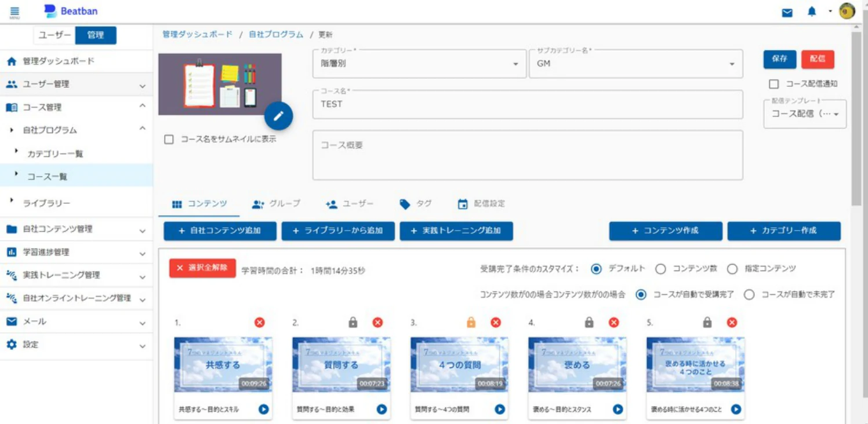Remove content 3 with red X icon

(x=496, y=323)
